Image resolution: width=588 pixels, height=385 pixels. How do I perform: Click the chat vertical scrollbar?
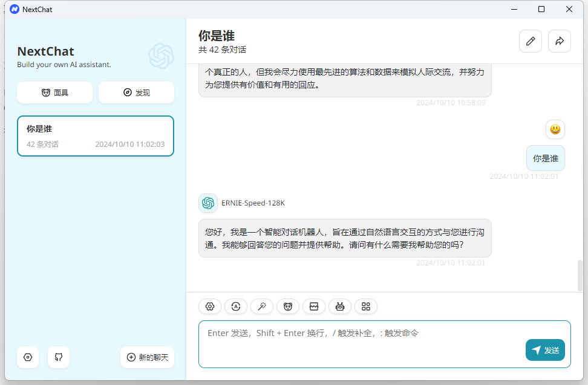click(580, 275)
